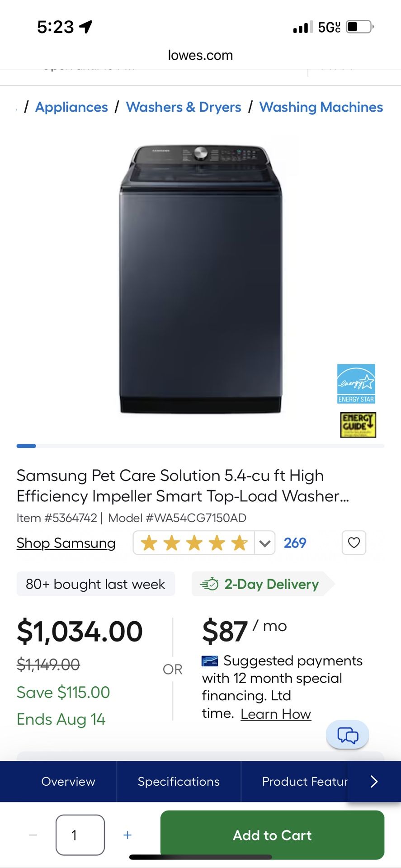Open the Product Features tab
Viewport: 401px width, 868px height.
pyautogui.click(x=304, y=782)
